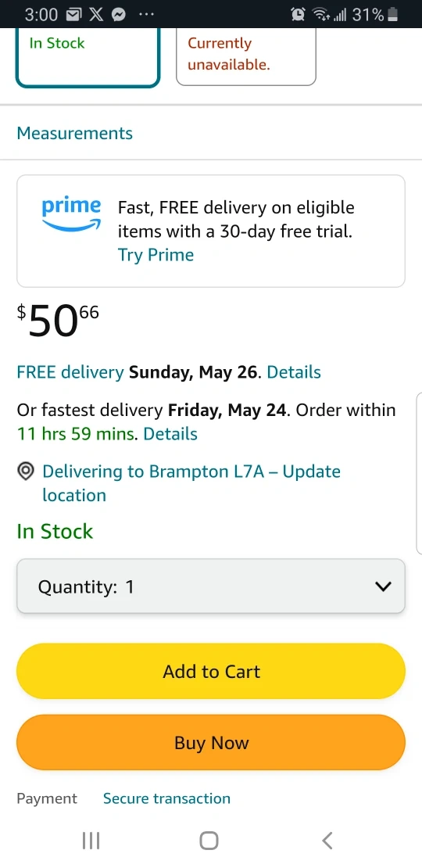
Task: Open Try Prime link
Action: point(156,255)
